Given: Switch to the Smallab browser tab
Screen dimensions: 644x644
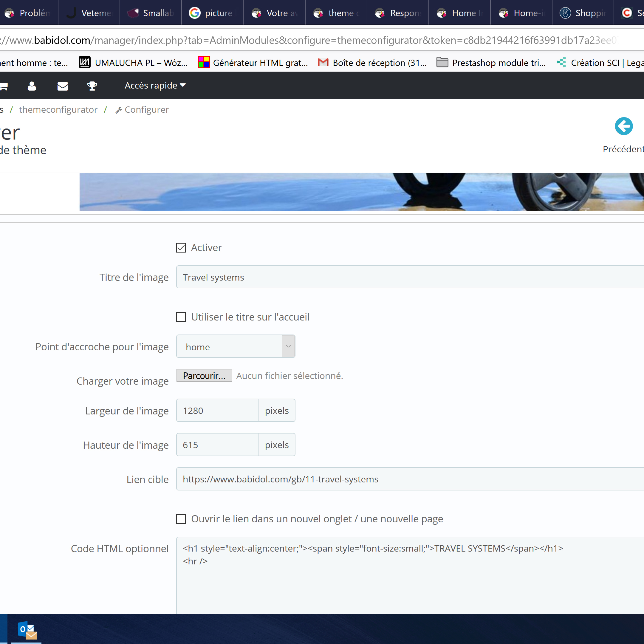Looking at the screenshot, I should tap(151, 13).
